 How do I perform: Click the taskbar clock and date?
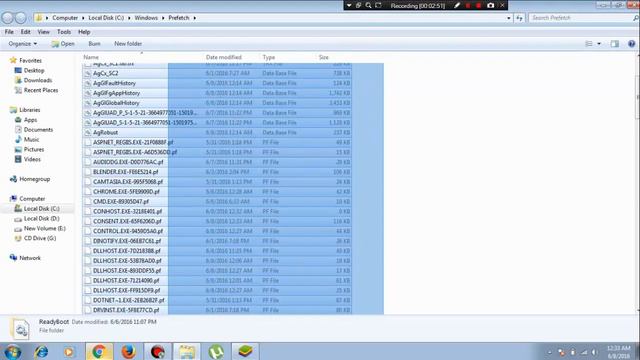[x=618, y=352]
